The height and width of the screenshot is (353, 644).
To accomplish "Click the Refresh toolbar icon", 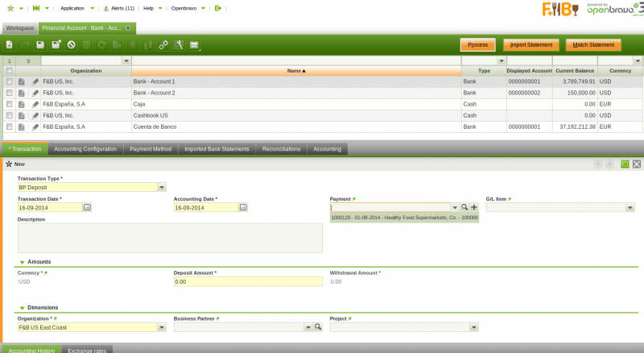I will point(102,45).
